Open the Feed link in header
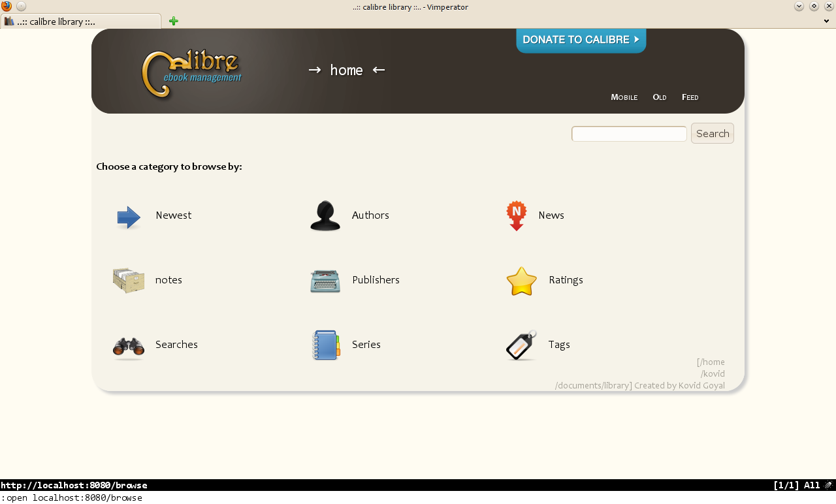The width and height of the screenshot is (836, 504). (x=690, y=97)
